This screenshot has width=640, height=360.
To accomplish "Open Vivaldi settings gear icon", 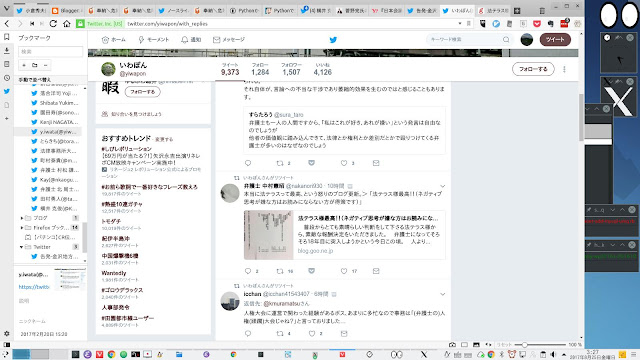I will coord(7,333).
